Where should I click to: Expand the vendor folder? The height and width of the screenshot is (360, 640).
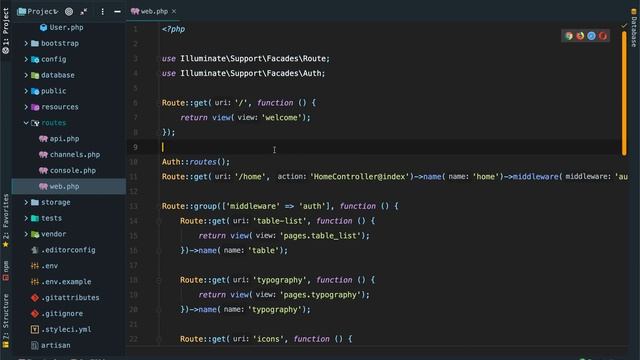[26, 234]
